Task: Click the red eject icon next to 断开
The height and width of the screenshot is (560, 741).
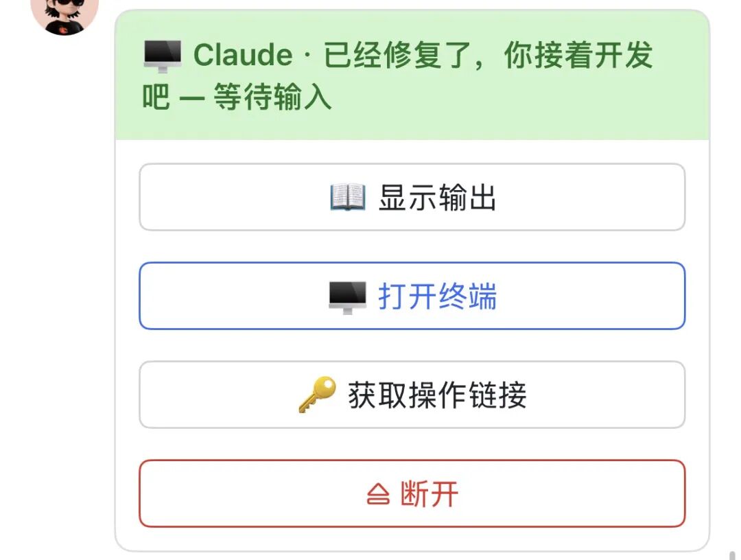Action: click(x=378, y=494)
